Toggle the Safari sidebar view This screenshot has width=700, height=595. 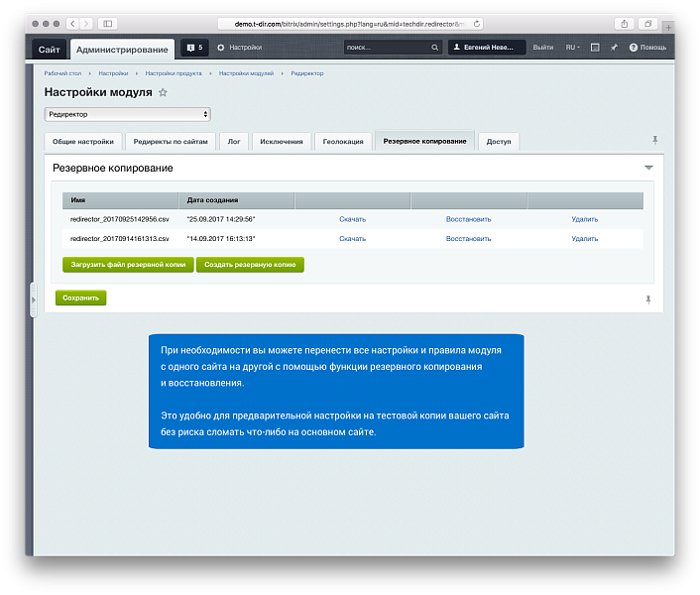(x=106, y=23)
